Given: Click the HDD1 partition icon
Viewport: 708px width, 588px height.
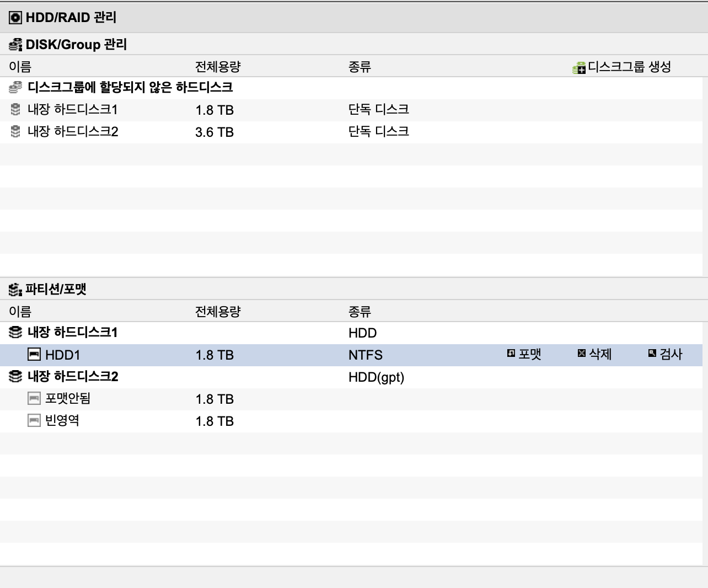Looking at the screenshot, I should [x=34, y=354].
